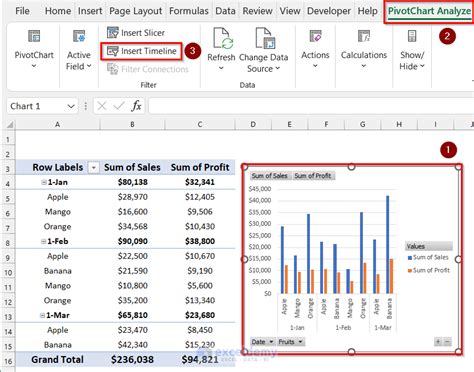Click the $12,405 Apple profit cell
This screenshot has width=474, height=372.
(x=200, y=197)
